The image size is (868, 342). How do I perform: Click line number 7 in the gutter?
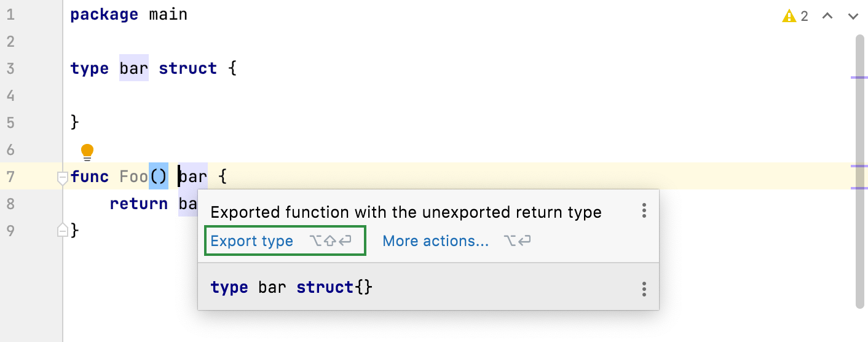10,177
